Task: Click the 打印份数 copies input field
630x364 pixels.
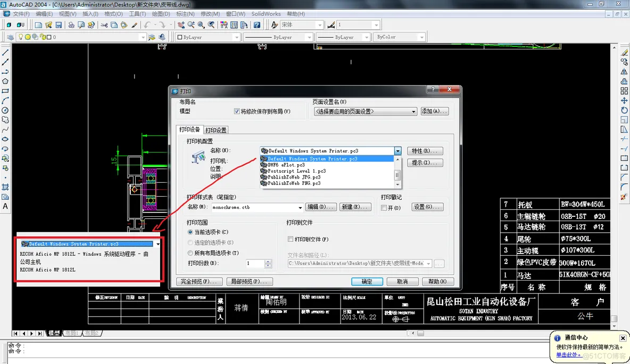Action: (x=255, y=263)
